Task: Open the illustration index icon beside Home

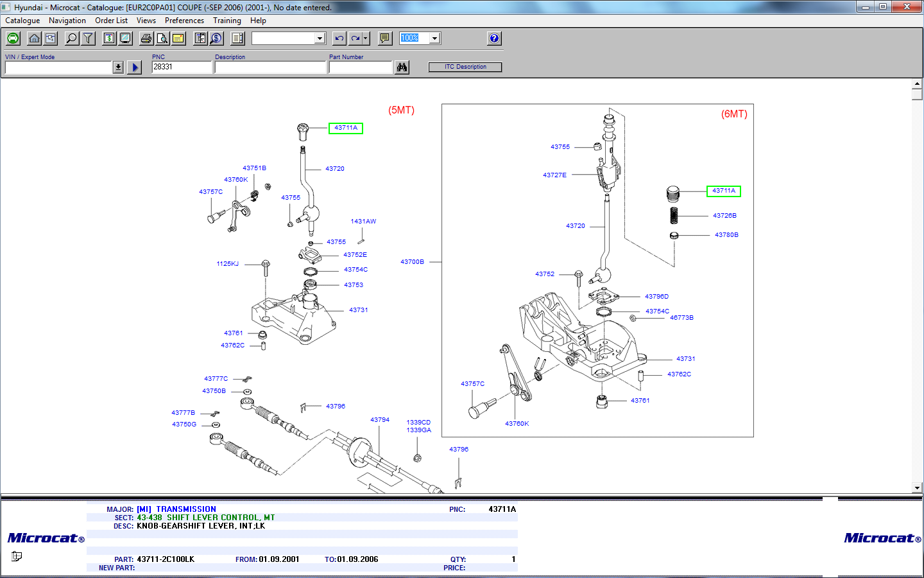Action: click(50, 39)
